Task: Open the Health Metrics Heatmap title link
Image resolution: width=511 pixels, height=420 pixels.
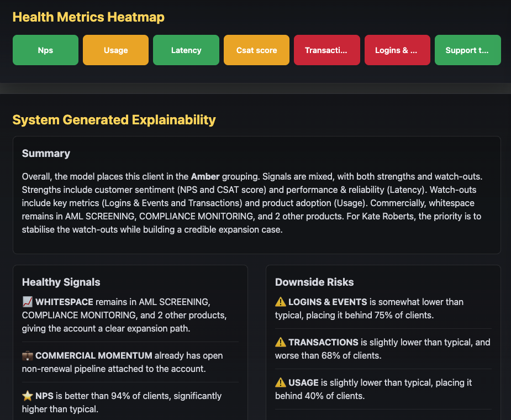Action: click(88, 17)
